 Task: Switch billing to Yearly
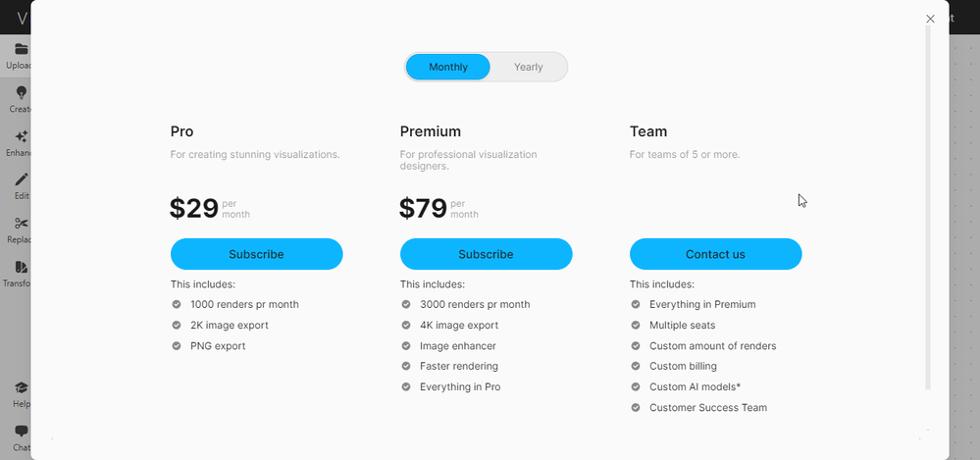528,67
